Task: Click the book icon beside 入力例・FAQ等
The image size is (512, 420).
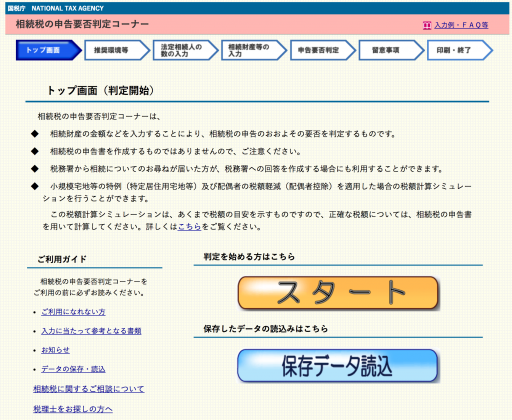Action: tap(427, 25)
